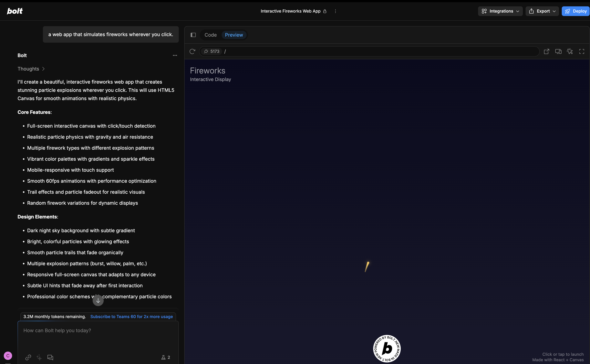
Task: Switch to the Code tab
Action: pyautogui.click(x=210, y=35)
